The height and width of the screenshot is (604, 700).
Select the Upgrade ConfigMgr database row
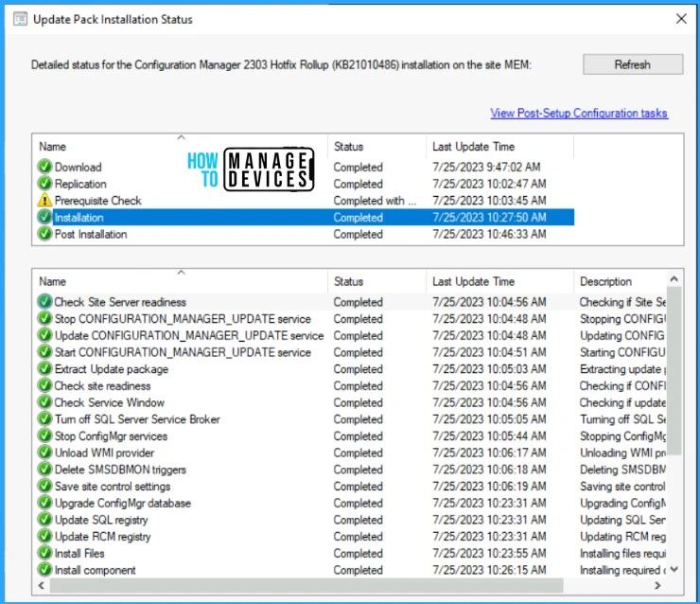[x=350, y=503]
